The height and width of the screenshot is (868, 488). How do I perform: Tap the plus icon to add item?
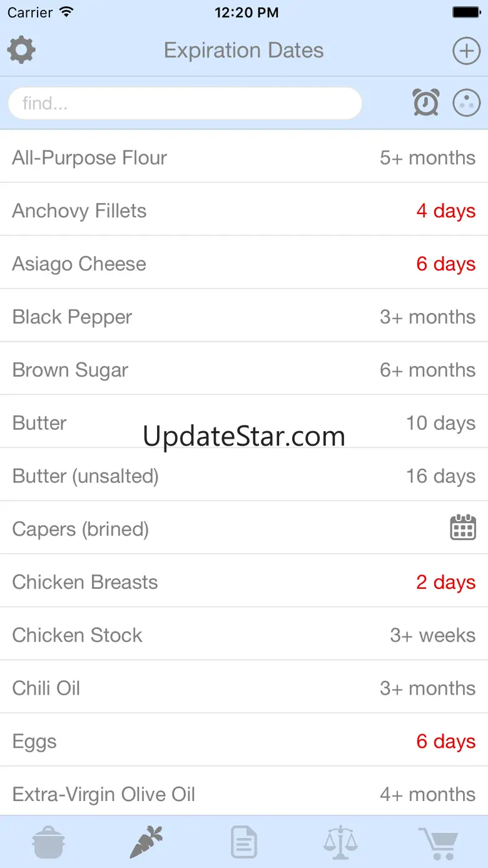(466, 51)
